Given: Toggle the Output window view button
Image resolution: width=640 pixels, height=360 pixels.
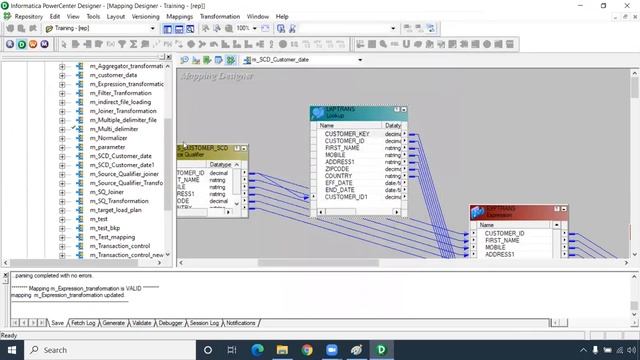Looking at the screenshot, I should [179, 29].
